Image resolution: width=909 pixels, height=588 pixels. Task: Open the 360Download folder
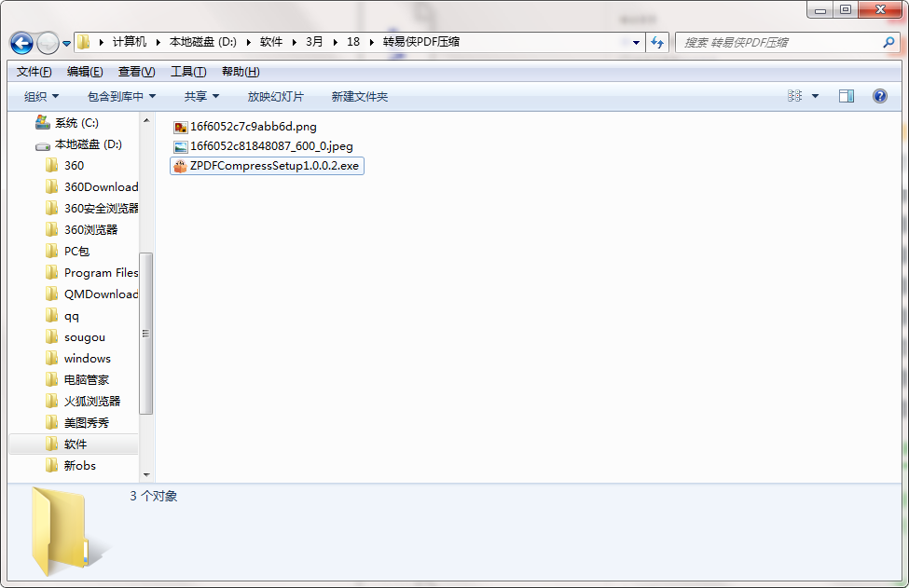(91, 187)
